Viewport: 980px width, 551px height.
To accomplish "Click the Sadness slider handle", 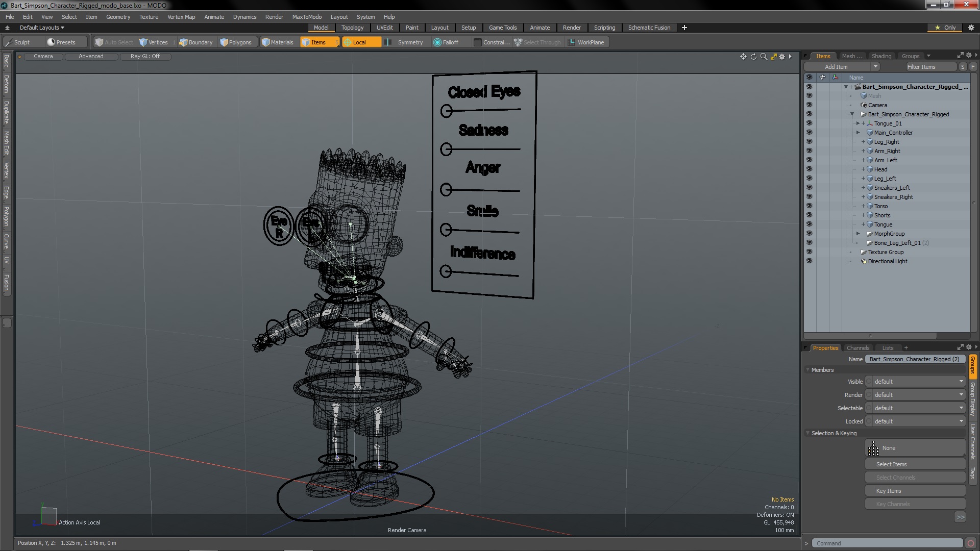I will (447, 149).
